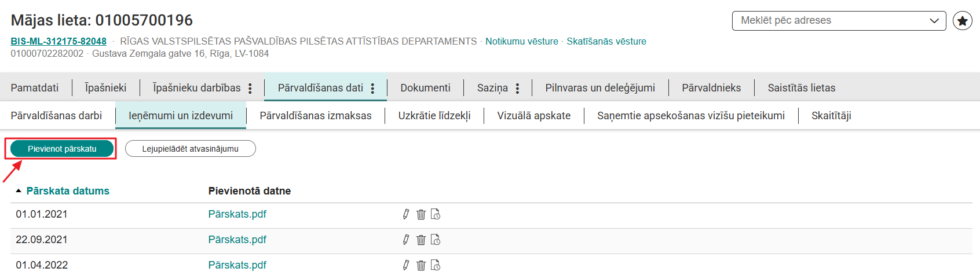
Task: Open the Vizuālā apskate subtab
Action: pos(534,116)
